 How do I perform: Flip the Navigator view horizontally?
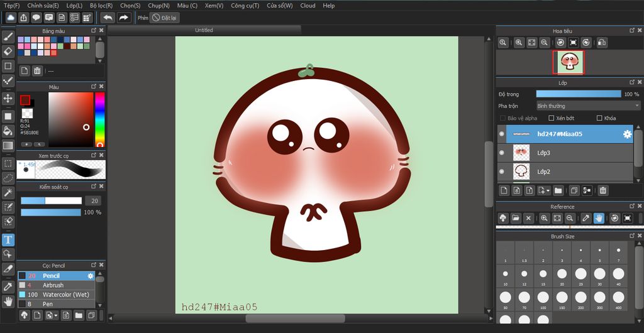point(602,42)
